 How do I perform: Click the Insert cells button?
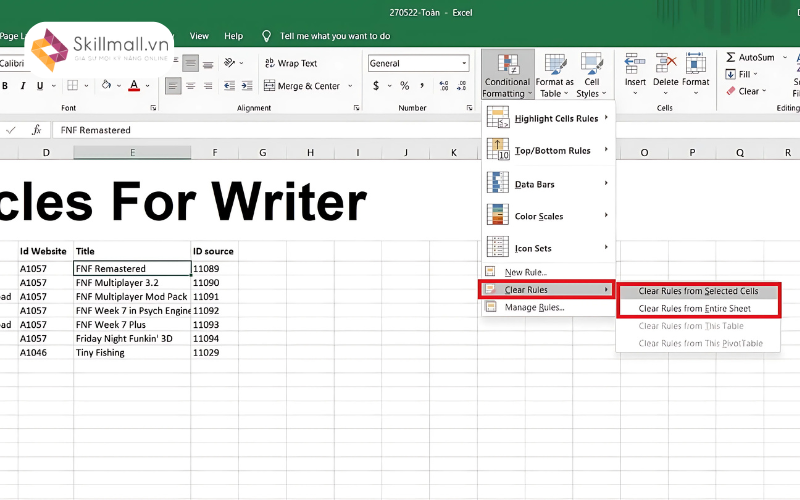635,75
